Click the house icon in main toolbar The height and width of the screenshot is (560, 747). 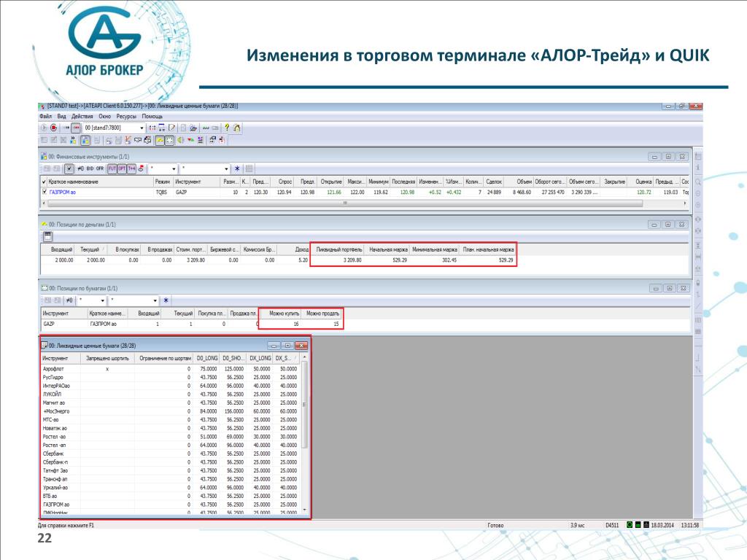[237, 128]
